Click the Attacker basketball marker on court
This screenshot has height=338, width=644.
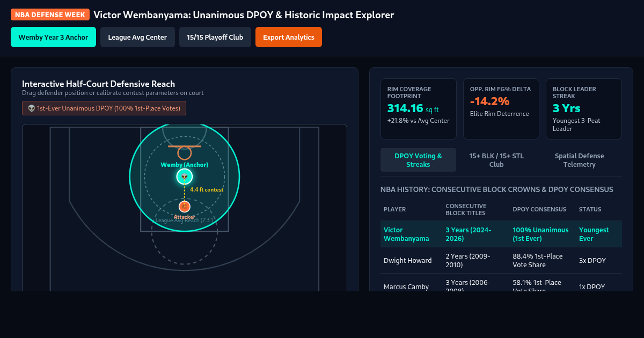coord(185,207)
